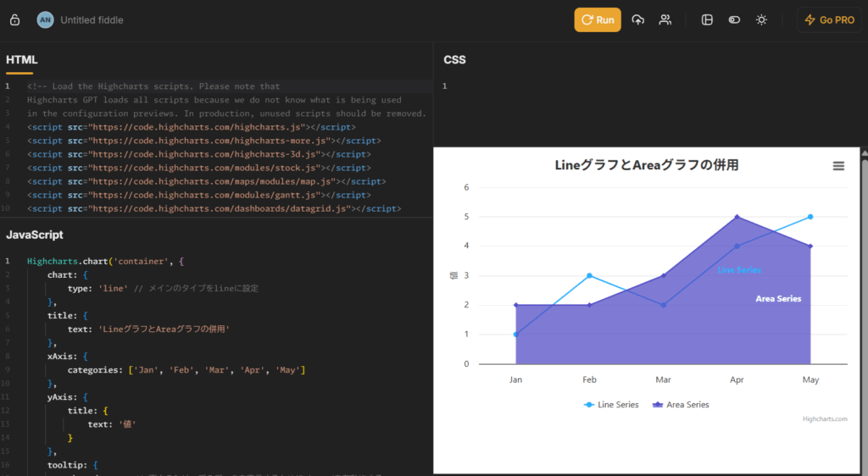Click the Untitled fiddle title field

click(92, 19)
